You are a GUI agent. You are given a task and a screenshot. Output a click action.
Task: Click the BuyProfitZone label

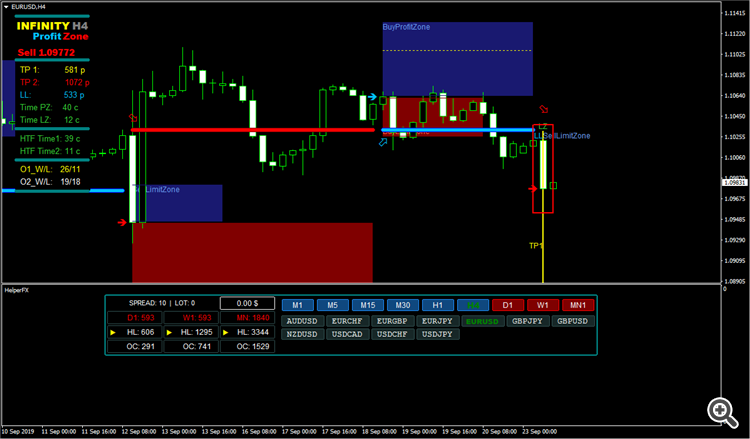(406, 27)
